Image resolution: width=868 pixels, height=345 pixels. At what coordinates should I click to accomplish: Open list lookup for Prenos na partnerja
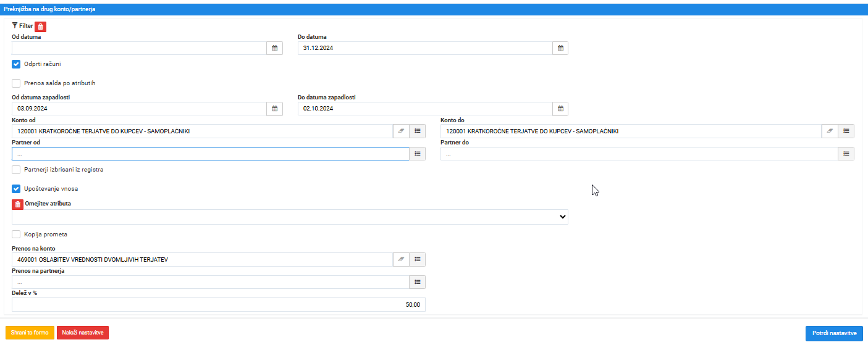pyautogui.click(x=418, y=282)
